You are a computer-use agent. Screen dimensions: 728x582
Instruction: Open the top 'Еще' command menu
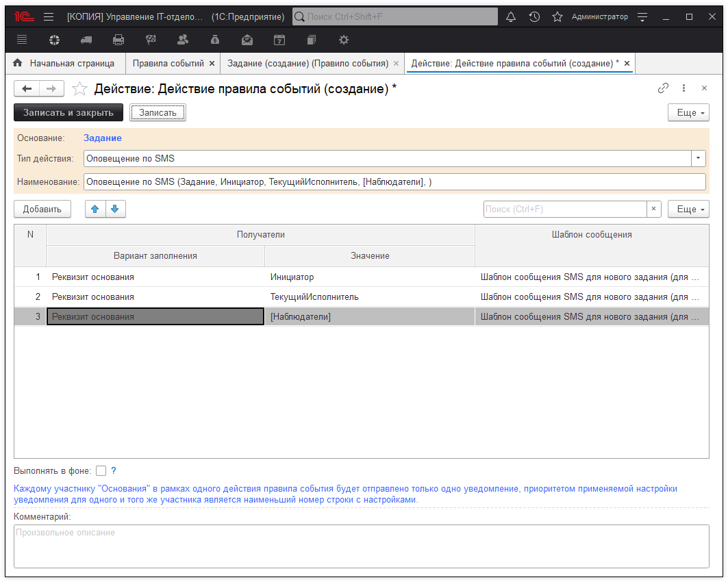coord(688,112)
